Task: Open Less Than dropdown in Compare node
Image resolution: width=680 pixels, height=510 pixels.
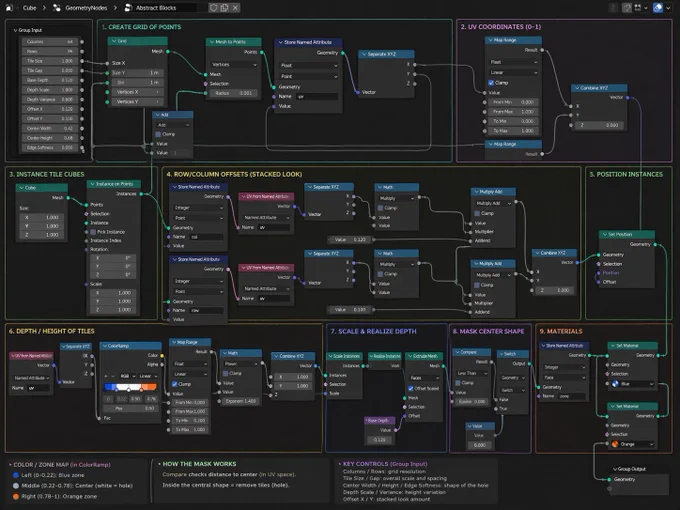Action: pyautogui.click(x=472, y=373)
